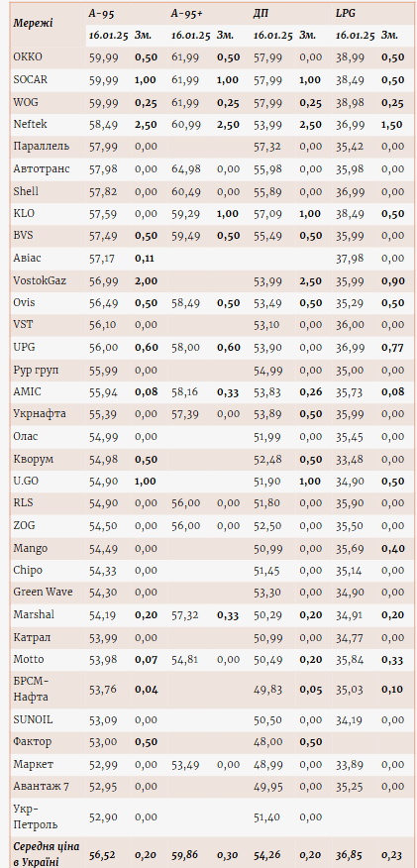The image size is (417, 868).
Task: Click Neftek LPG change value 1,50
Action: (391, 125)
